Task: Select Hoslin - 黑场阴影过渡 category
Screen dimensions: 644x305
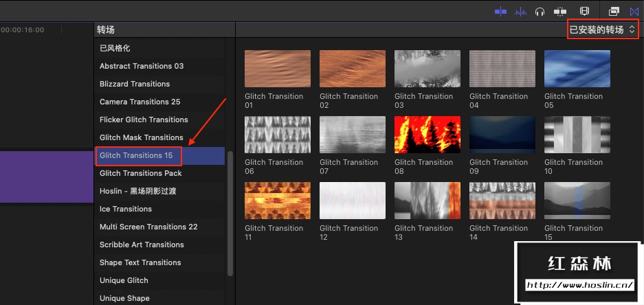Action: point(159,191)
